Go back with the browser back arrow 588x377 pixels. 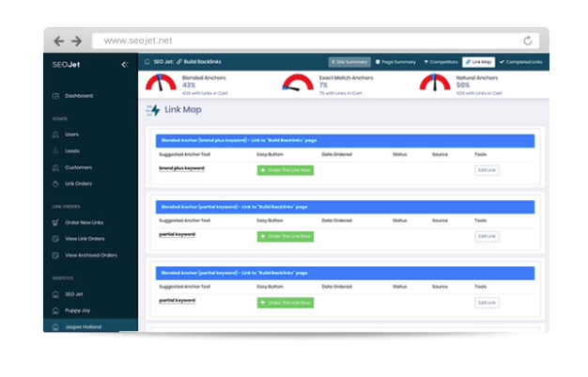tap(59, 41)
